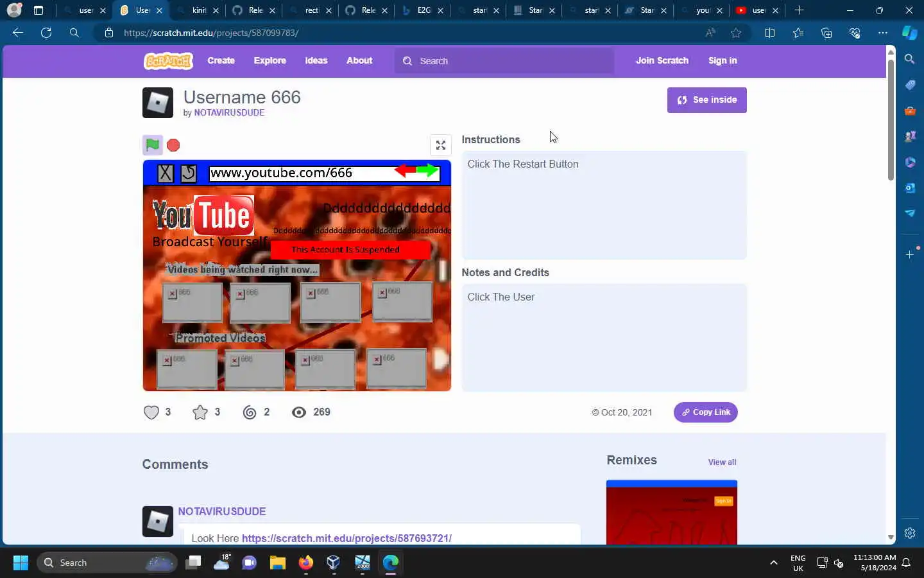Open the Windows Start menu
Image resolution: width=924 pixels, height=578 pixels.
click(x=21, y=563)
